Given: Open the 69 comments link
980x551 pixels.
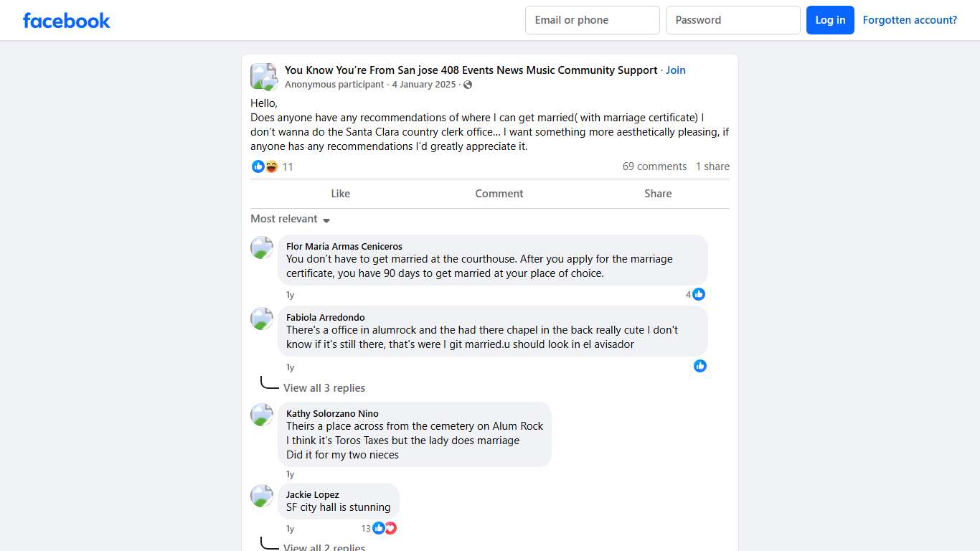Looking at the screenshot, I should coord(654,166).
